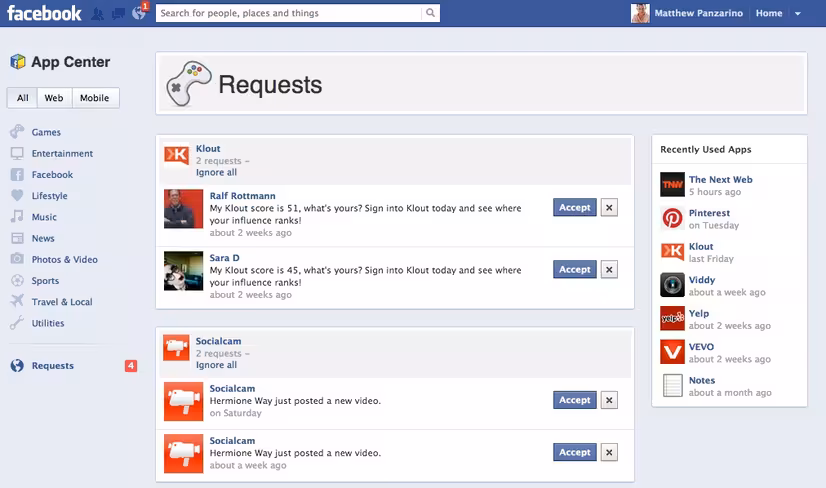
Task: Click the game controller Requests icon
Action: pos(188,83)
